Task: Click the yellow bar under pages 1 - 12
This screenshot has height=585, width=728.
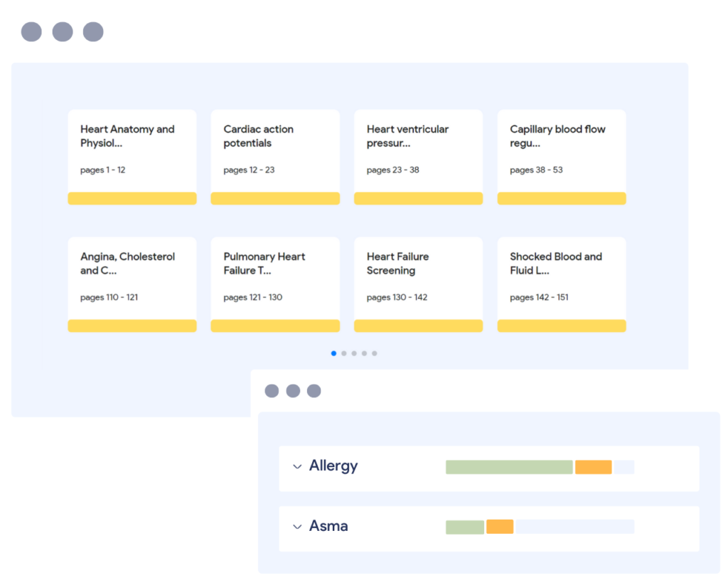Action: point(132,198)
